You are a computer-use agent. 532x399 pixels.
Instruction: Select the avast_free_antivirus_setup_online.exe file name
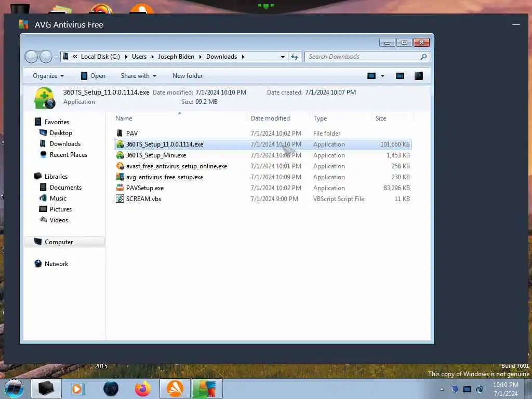pos(177,166)
